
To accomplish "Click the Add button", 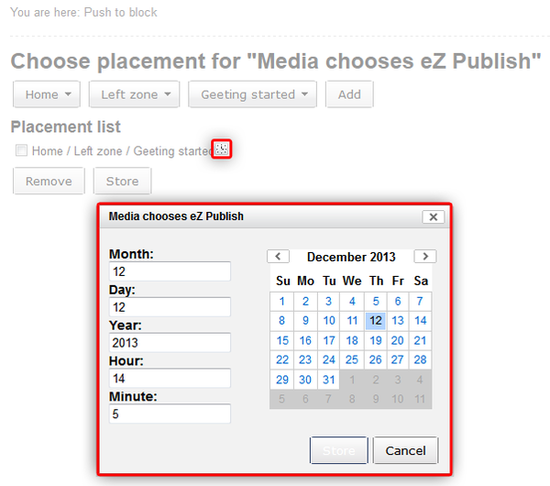I will (349, 94).
